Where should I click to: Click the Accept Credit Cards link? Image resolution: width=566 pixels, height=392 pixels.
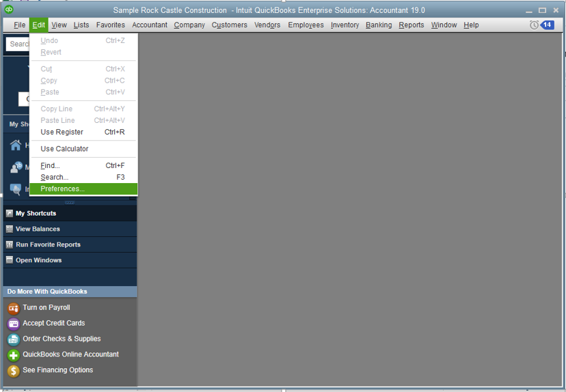pyautogui.click(x=54, y=323)
